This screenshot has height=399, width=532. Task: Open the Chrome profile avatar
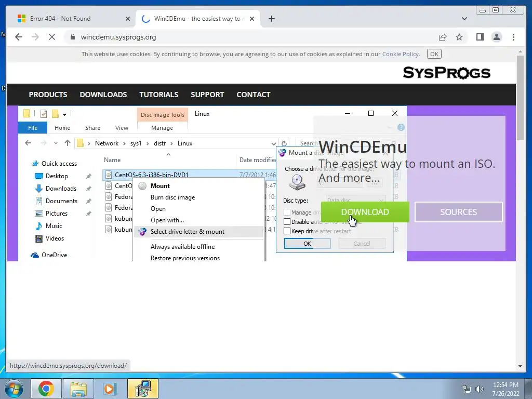coord(496,37)
